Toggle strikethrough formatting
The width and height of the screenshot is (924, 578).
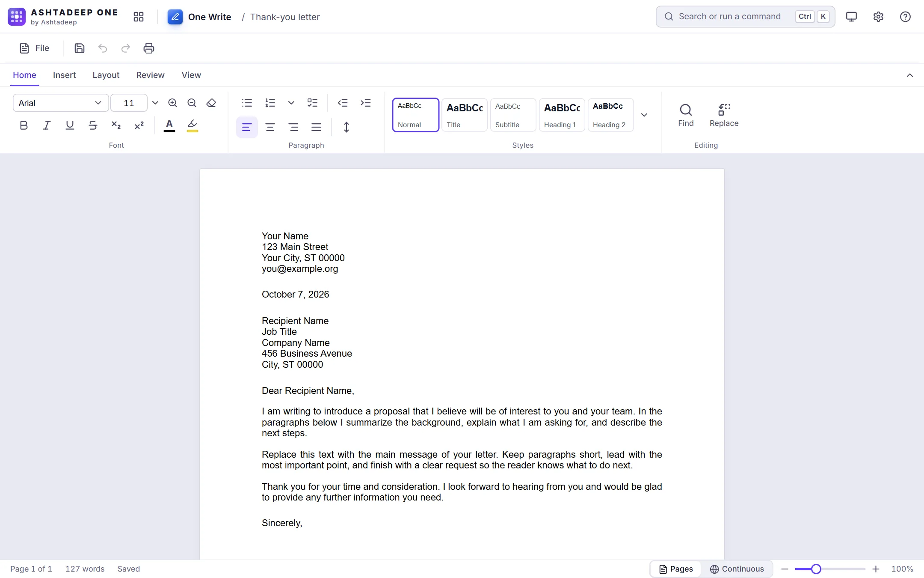[x=93, y=125]
